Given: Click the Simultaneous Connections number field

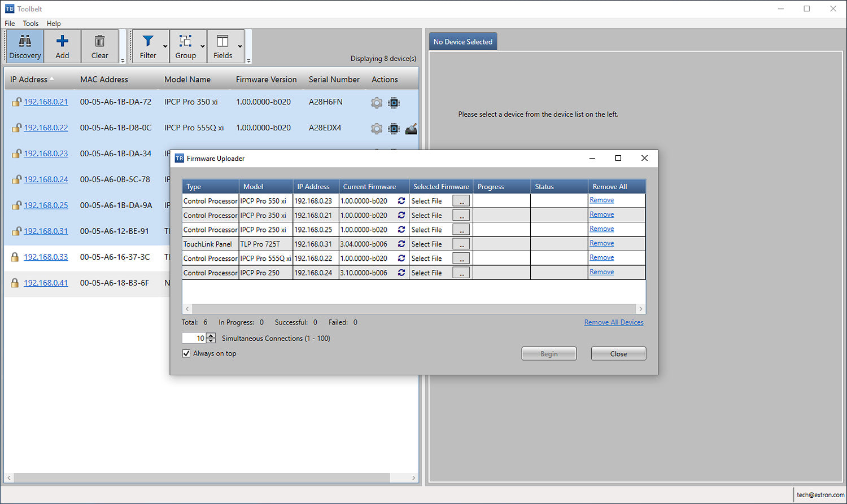Looking at the screenshot, I should click(x=194, y=338).
